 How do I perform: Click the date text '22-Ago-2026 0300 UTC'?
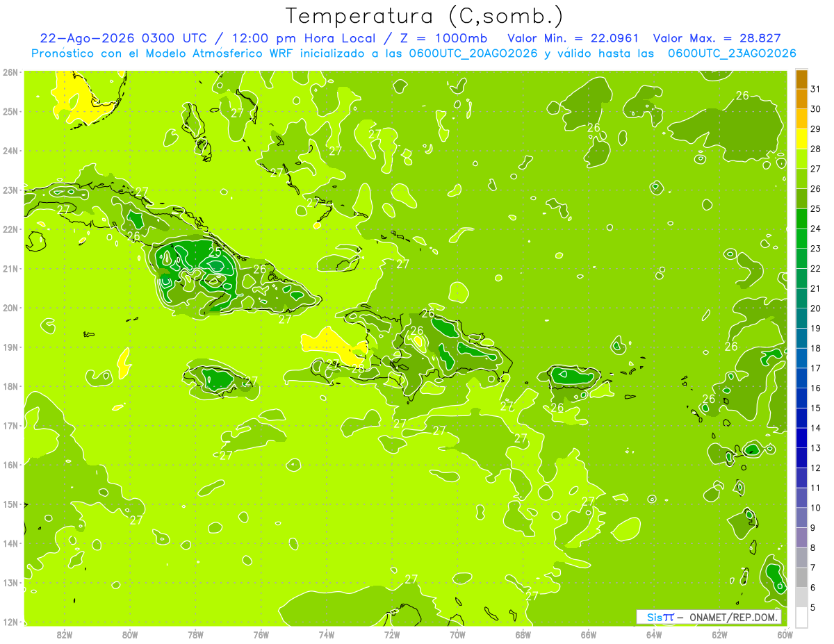123,38
